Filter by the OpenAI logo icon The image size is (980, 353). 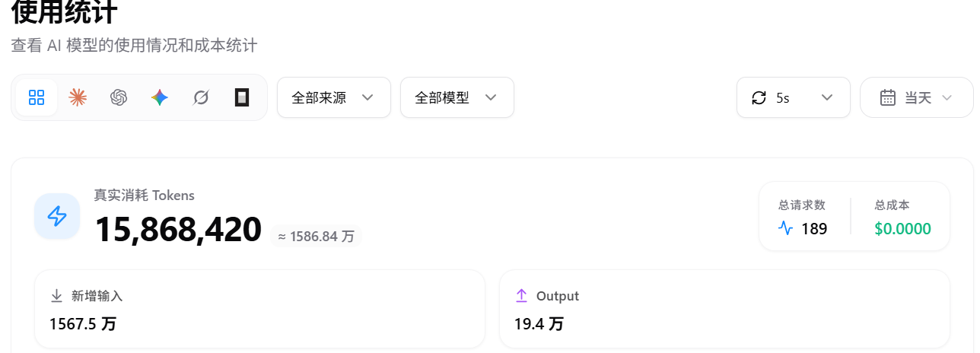tap(119, 97)
